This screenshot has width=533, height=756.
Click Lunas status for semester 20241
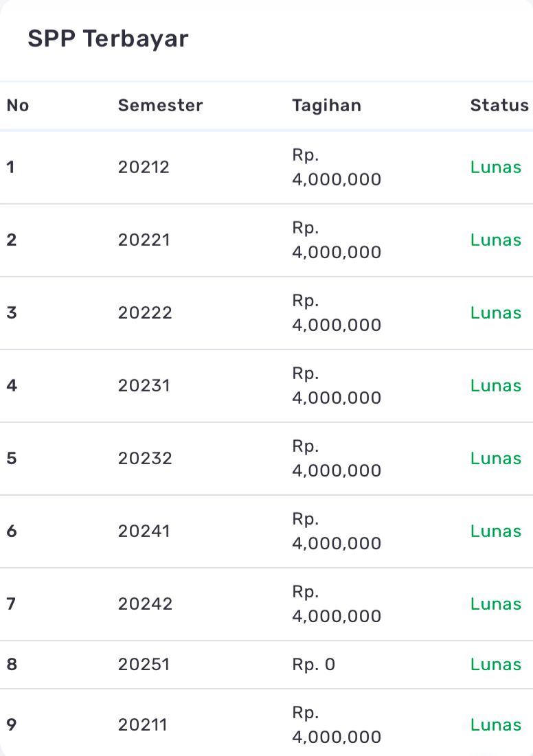point(496,531)
